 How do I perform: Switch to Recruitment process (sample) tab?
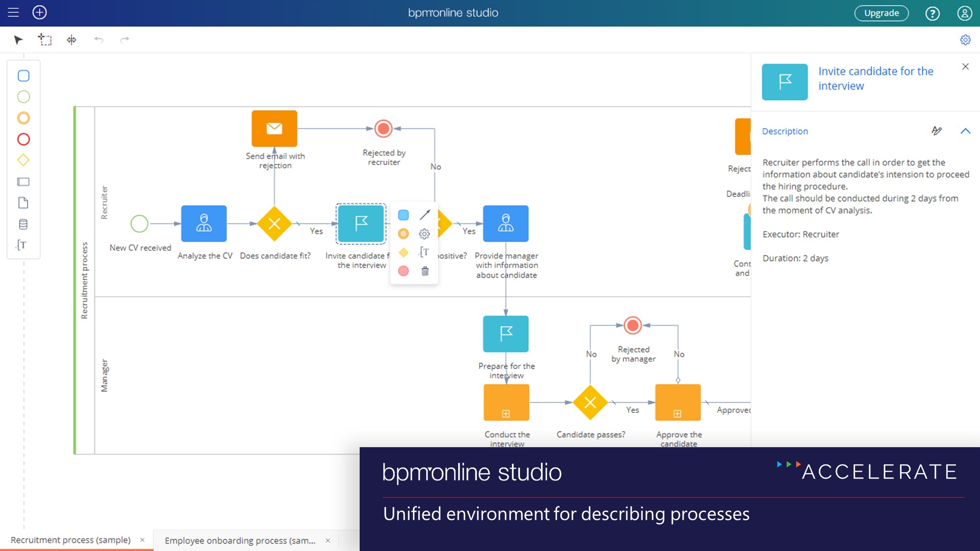click(x=71, y=540)
